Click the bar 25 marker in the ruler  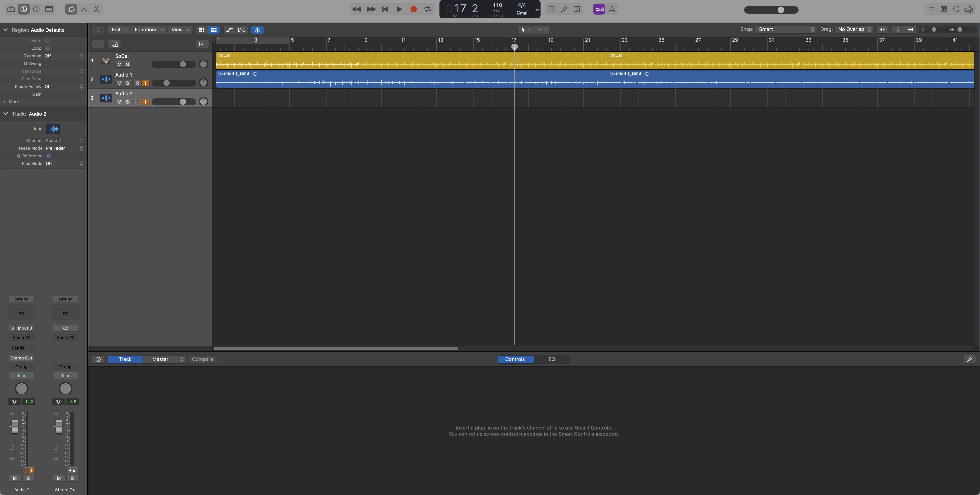[x=661, y=40]
